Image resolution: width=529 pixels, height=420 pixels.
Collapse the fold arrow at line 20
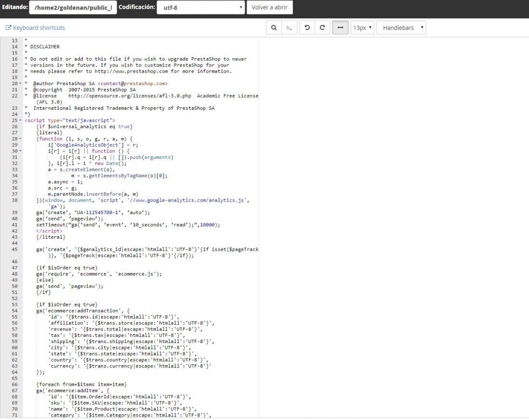coord(20,83)
